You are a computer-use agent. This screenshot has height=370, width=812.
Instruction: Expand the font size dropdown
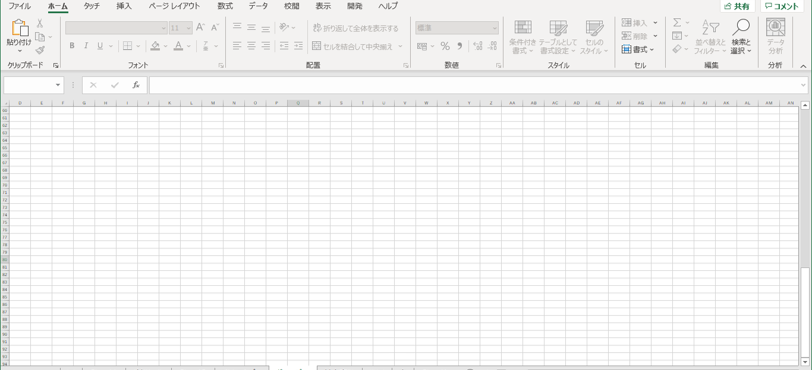pos(188,28)
